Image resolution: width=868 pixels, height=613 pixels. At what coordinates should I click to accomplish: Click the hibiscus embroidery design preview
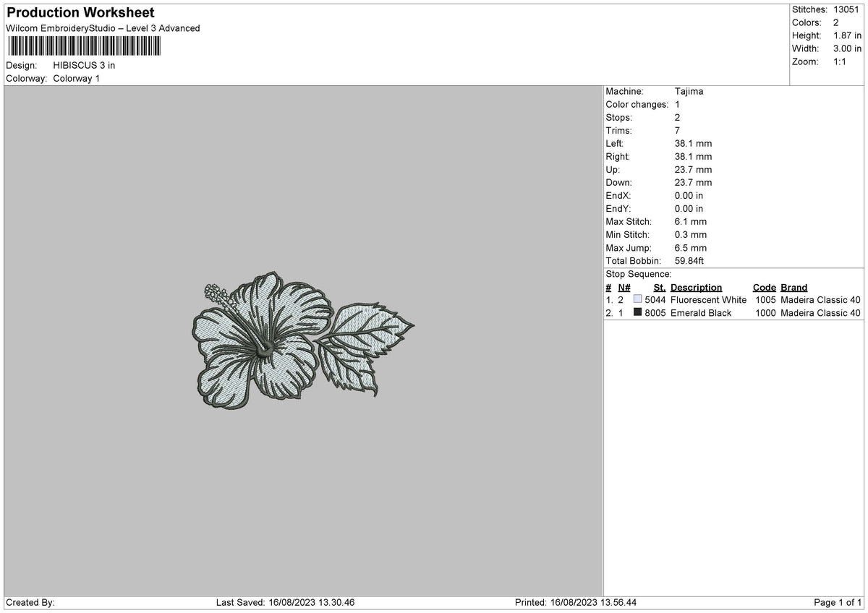tap(302, 340)
